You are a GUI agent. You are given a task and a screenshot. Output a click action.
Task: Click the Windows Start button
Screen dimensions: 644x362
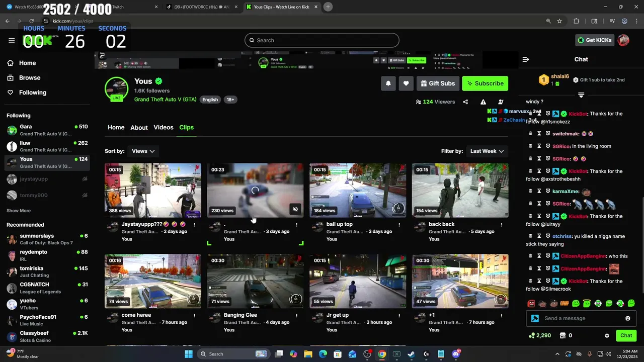[189, 354]
